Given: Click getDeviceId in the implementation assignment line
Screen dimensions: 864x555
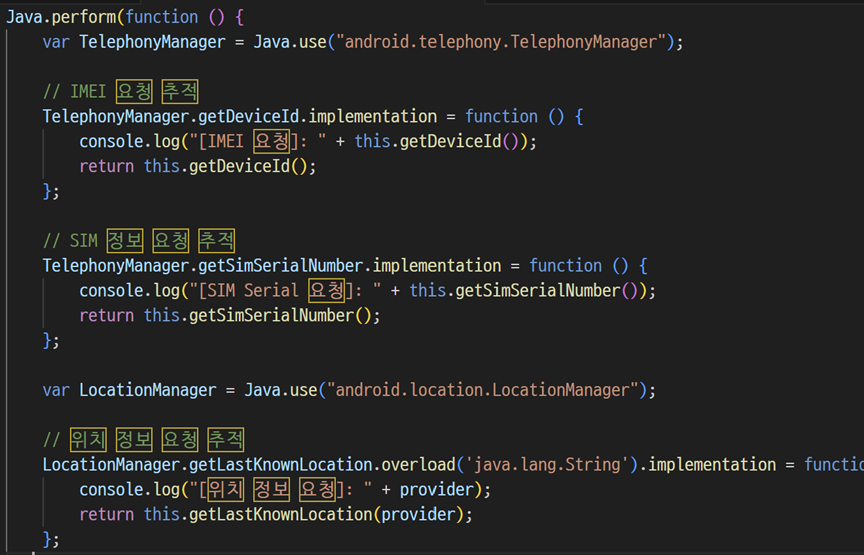Looking at the screenshot, I should click(244, 117).
